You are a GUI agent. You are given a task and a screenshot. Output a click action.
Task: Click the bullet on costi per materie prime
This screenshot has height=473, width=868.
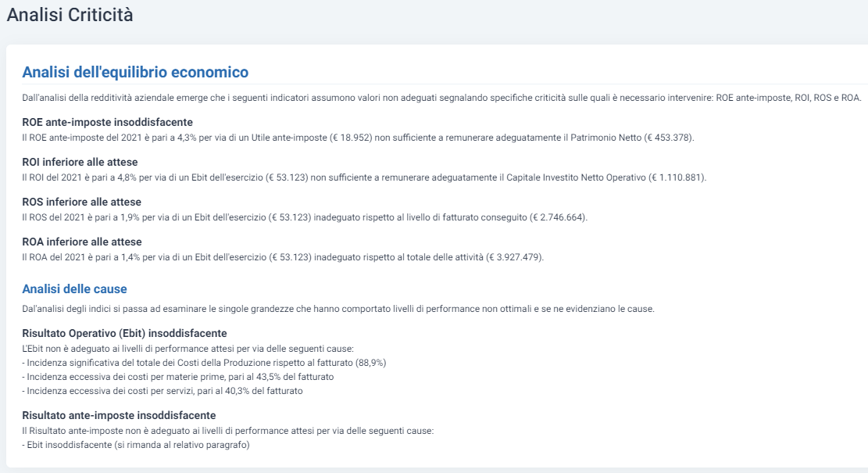click(x=178, y=377)
